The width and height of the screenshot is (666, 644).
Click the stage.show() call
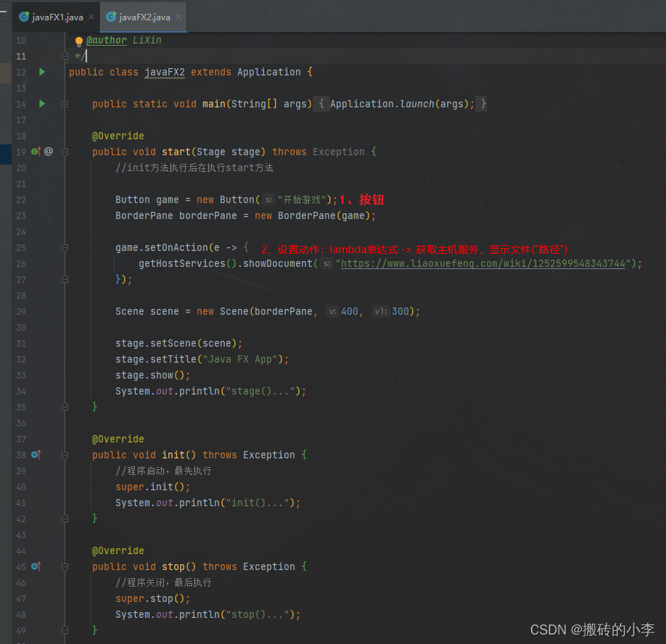tap(150, 376)
